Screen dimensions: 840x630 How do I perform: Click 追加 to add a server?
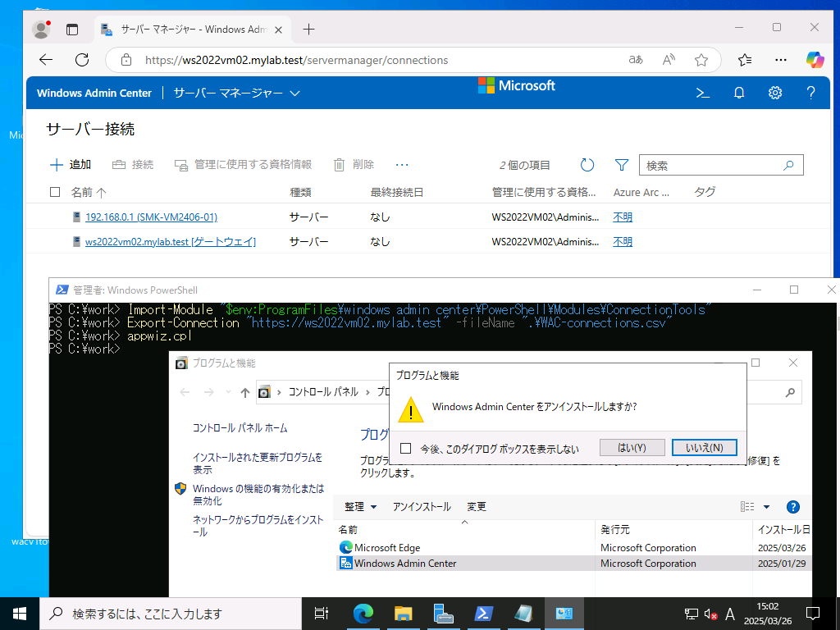[71, 165]
